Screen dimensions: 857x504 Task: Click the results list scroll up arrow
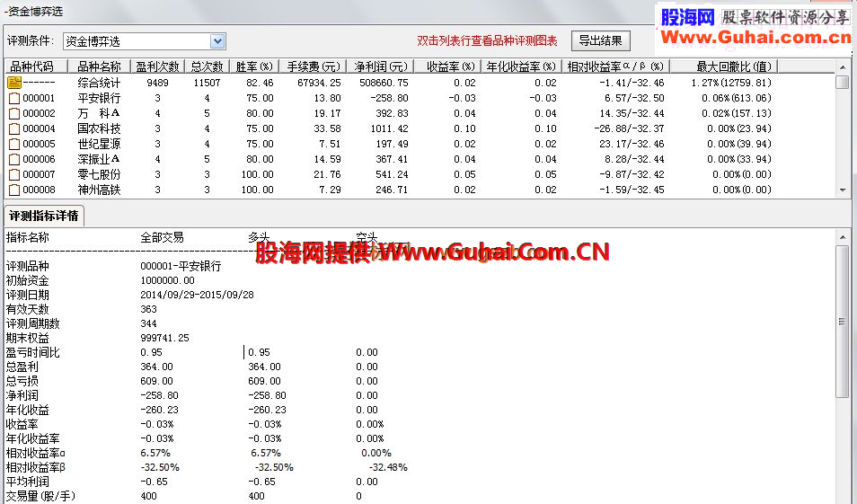click(x=843, y=67)
